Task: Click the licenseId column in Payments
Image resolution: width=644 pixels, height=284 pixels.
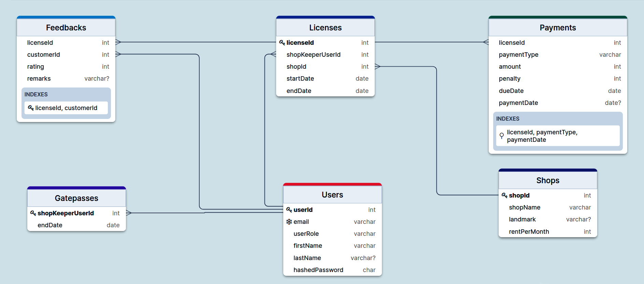Action: click(x=558, y=43)
